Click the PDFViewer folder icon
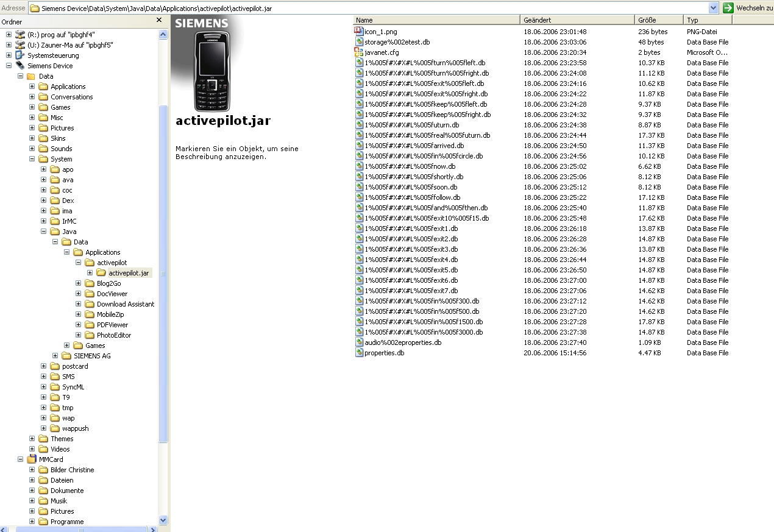The image size is (774, 532). coord(90,325)
